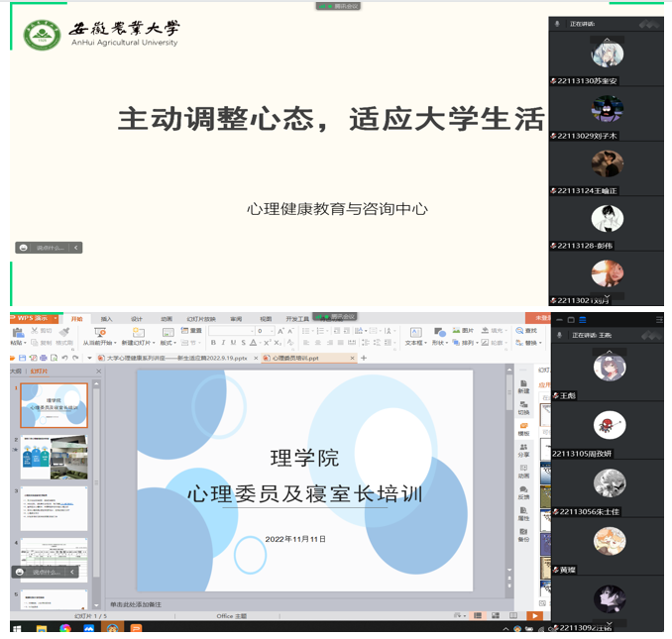This screenshot has width=672, height=639.
Task: Open the Templates (模板) side panel icon
Action: 523,429
